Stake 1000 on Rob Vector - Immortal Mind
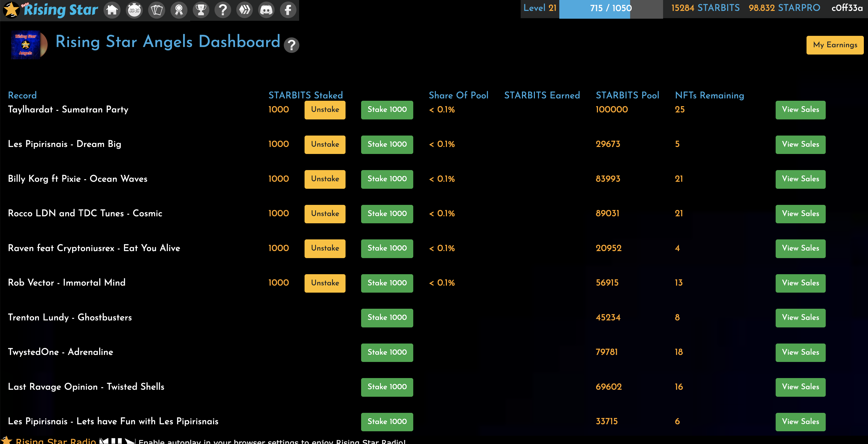The image size is (868, 444). (387, 283)
